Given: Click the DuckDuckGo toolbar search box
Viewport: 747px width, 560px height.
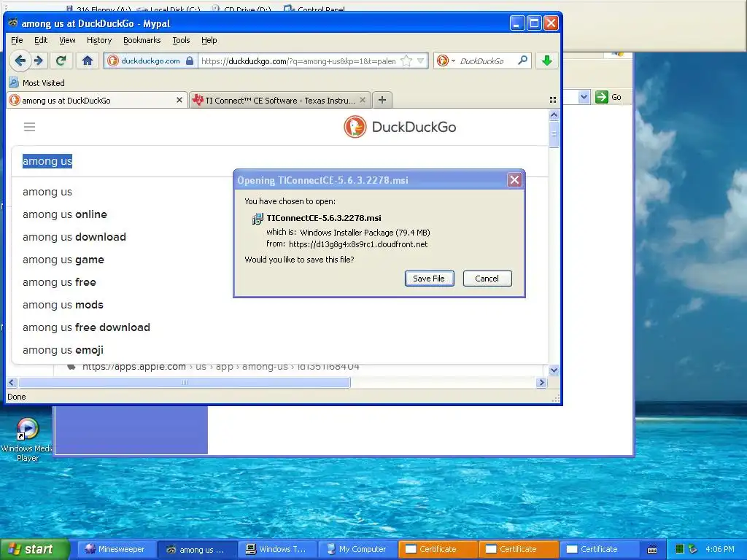Looking at the screenshot, I should coord(481,61).
